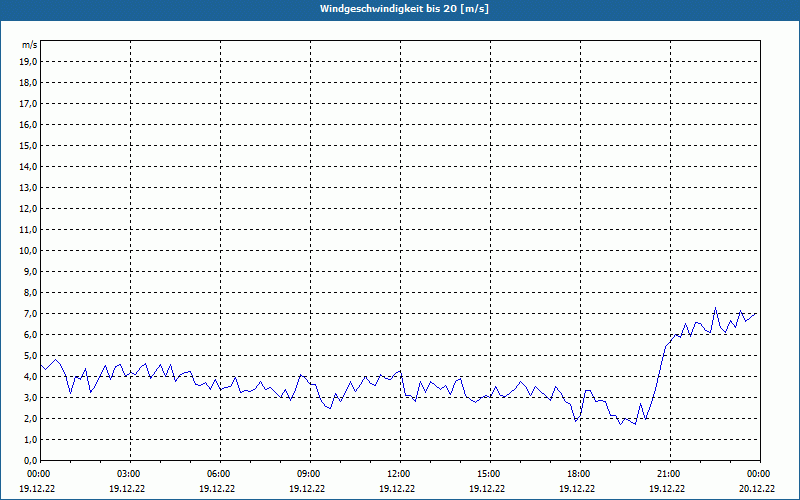This screenshot has height=500, width=800.
Task: Click the '03:00' time label
Action: (x=131, y=474)
